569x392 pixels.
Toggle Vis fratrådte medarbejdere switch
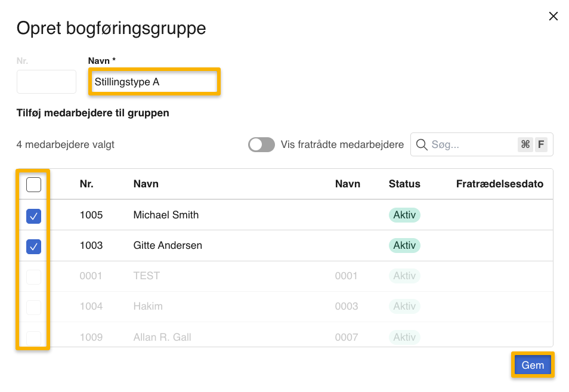point(261,144)
